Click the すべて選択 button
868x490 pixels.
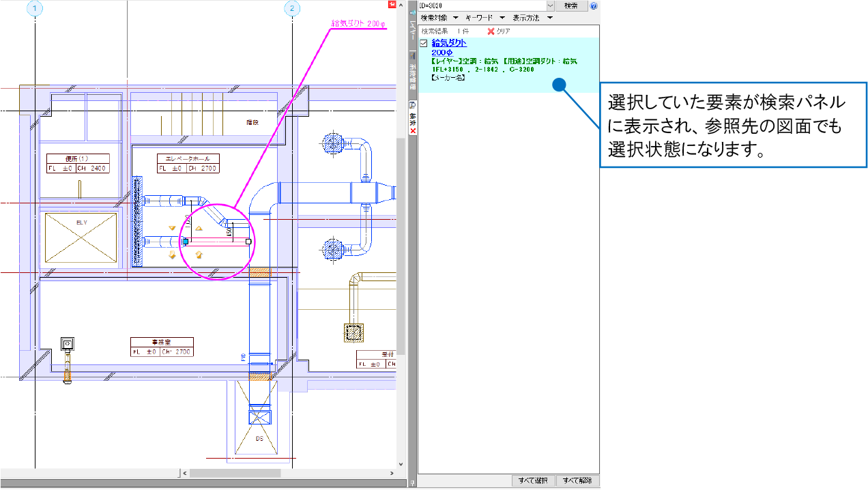coord(534,480)
